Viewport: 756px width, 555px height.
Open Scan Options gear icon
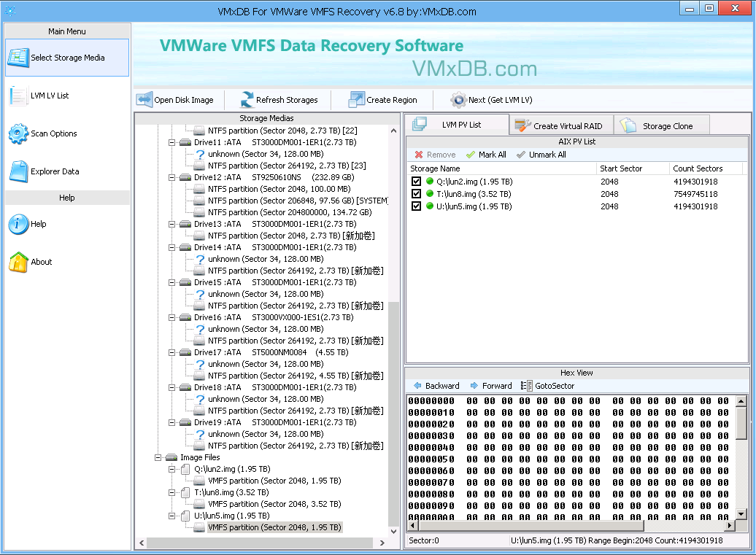[18, 133]
